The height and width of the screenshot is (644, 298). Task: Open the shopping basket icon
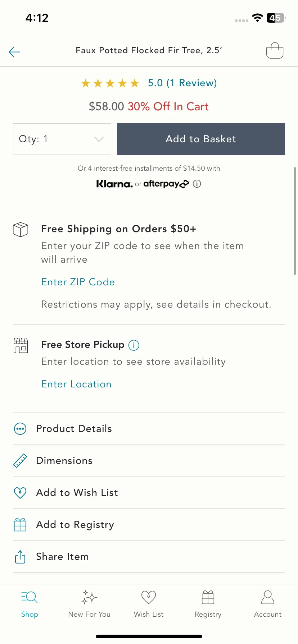click(275, 50)
